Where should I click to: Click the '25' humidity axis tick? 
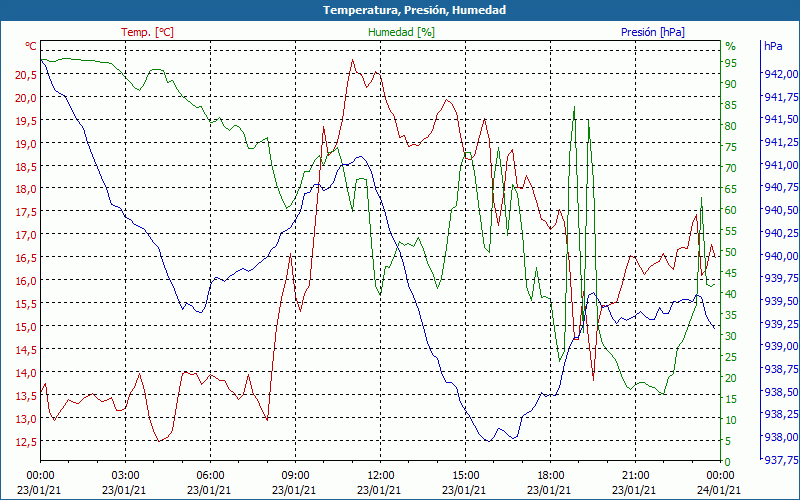(x=731, y=357)
